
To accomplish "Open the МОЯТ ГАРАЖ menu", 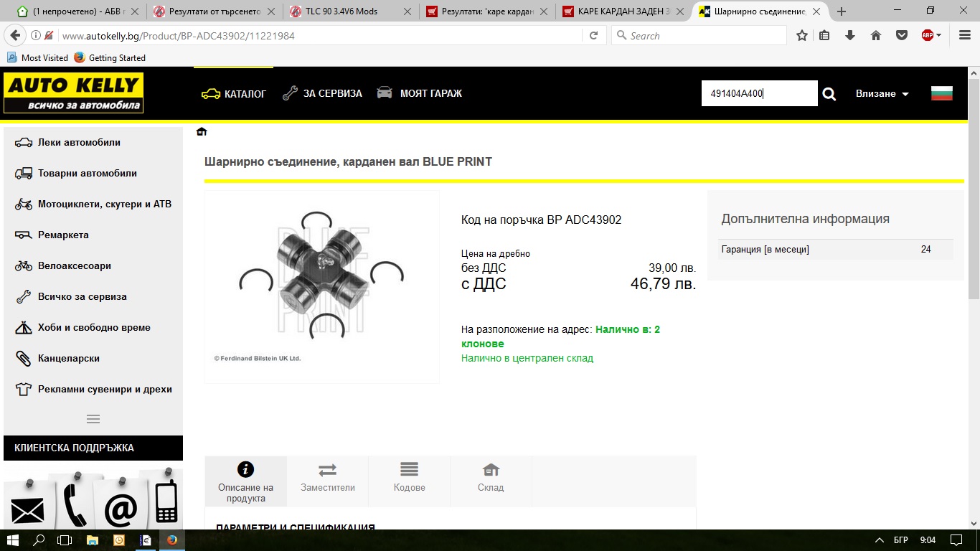I will (420, 93).
